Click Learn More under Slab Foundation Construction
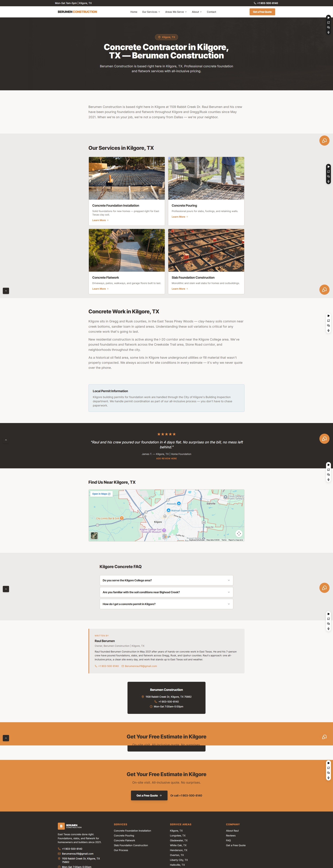Viewport: 333px width, 868px height. click(180, 289)
